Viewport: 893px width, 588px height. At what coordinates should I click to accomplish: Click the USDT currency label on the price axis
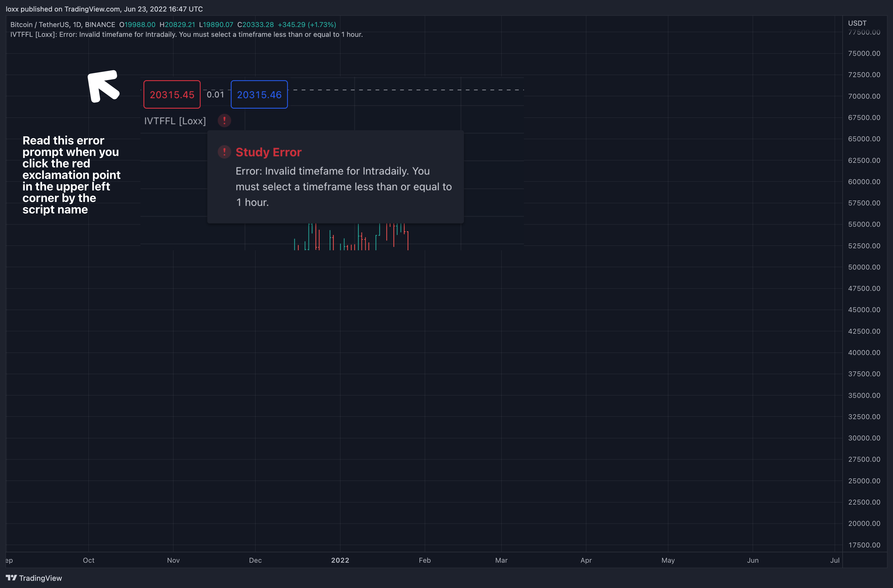click(857, 23)
